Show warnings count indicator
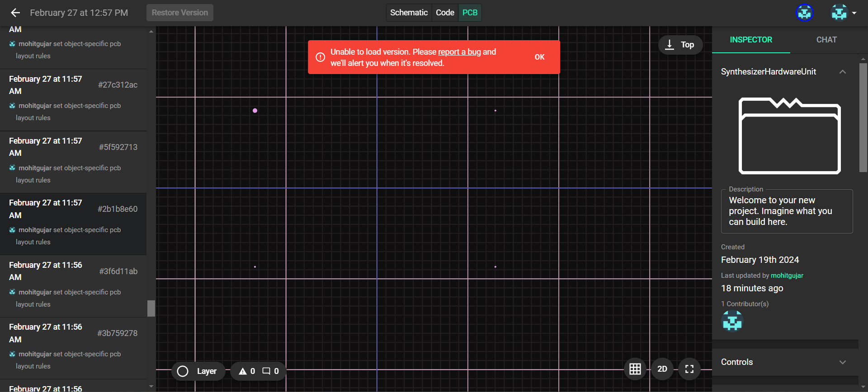The image size is (868, 392). (x=247, y=371)
